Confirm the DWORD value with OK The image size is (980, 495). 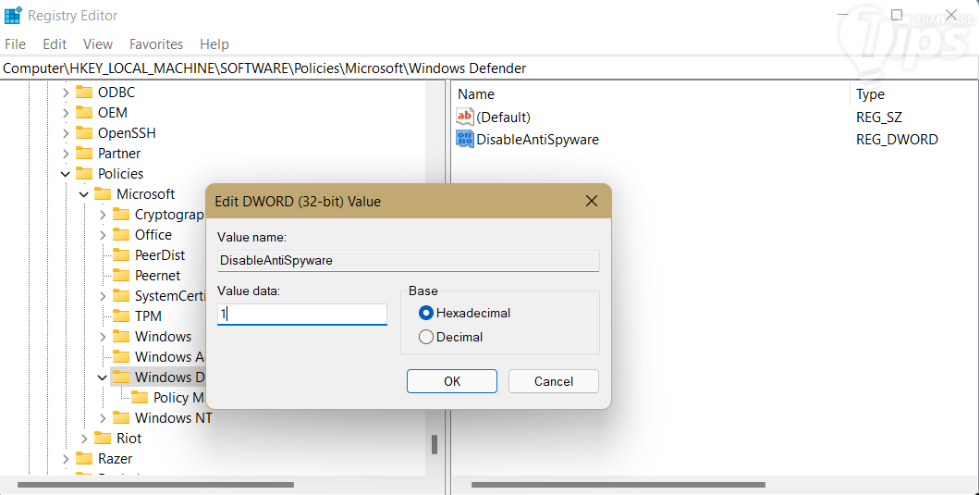(x=452, y=381)
